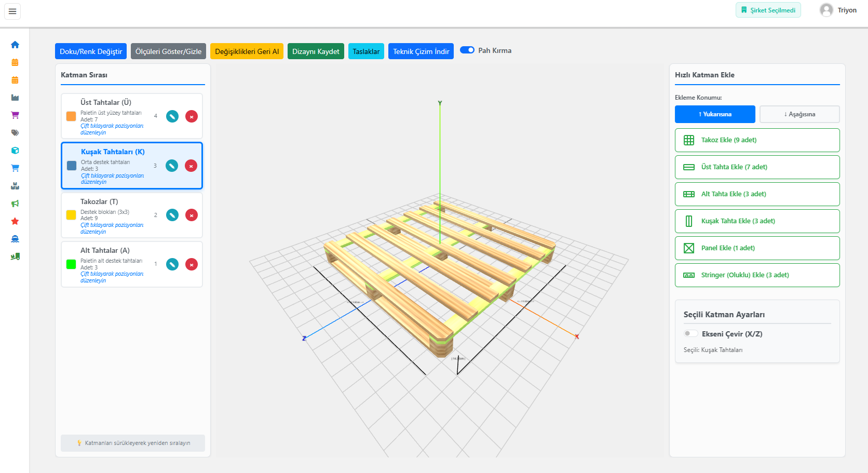The image size is (868, 473).
Task: Delete the Takozlar layer using the red X
Action: (x=191, y=215)
